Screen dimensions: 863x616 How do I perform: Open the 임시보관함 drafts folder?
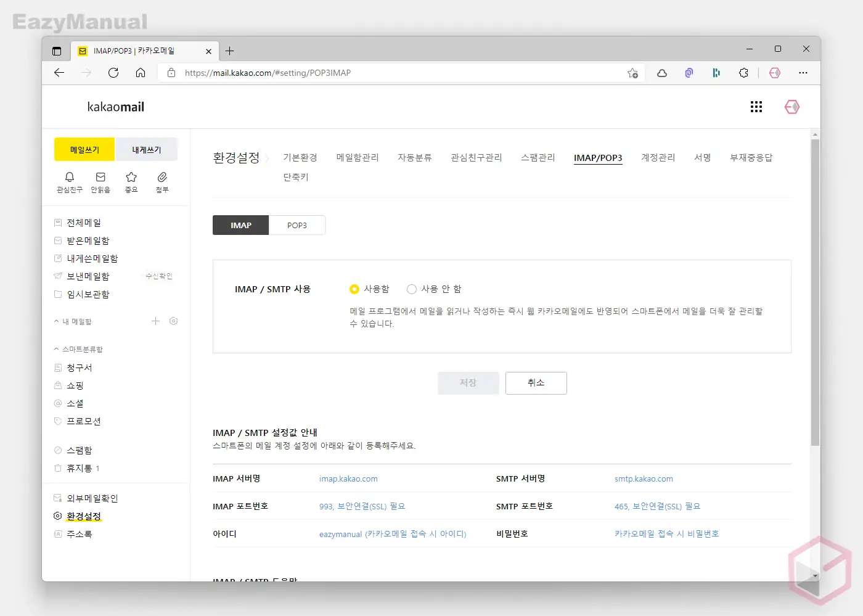(x=88, y=295)
